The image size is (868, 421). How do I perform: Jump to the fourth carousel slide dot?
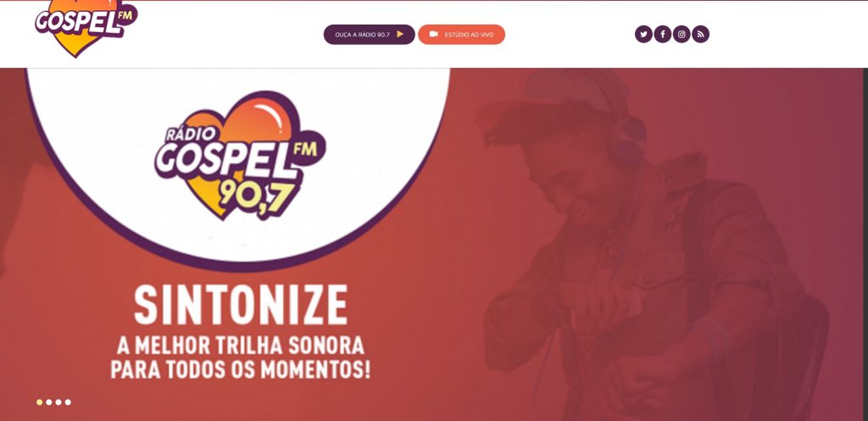68,402
